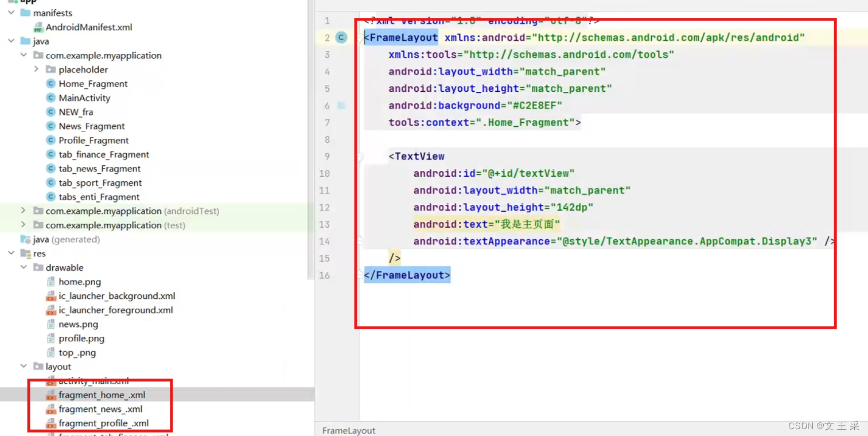Open profile.png drawable

81,338
